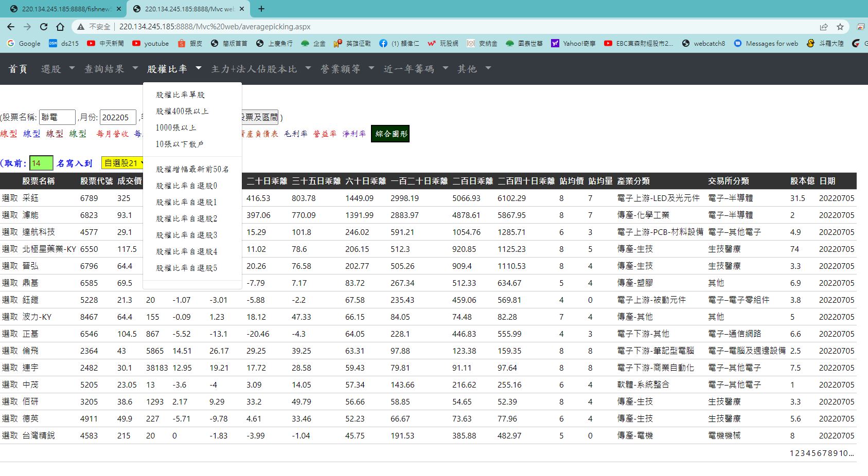Image resolution: width=868 pixels, height=476 pixels.
Task: Open Yahoo!奇摩 bookmark
Action: pos(573,44)
